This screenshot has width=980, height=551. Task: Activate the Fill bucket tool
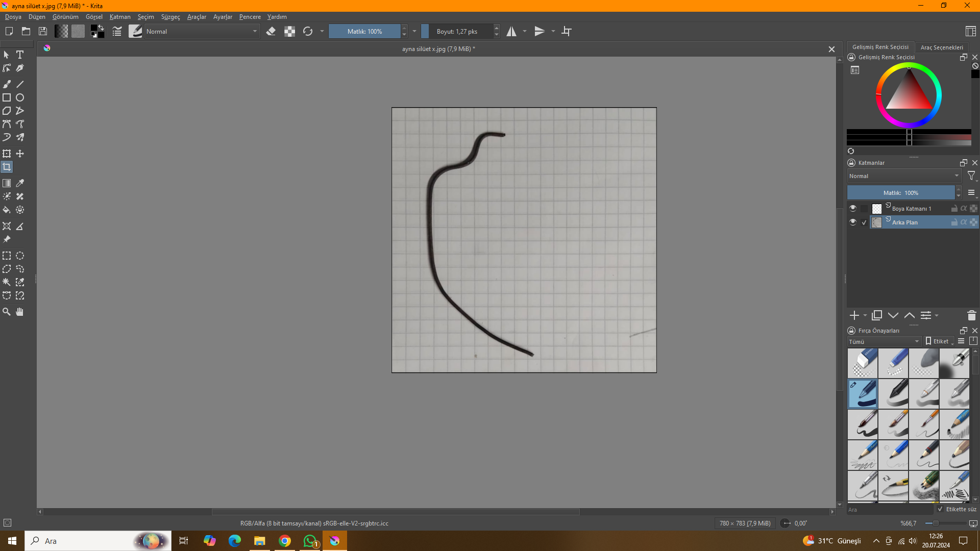pyautogui.click(x=7, y=210)
